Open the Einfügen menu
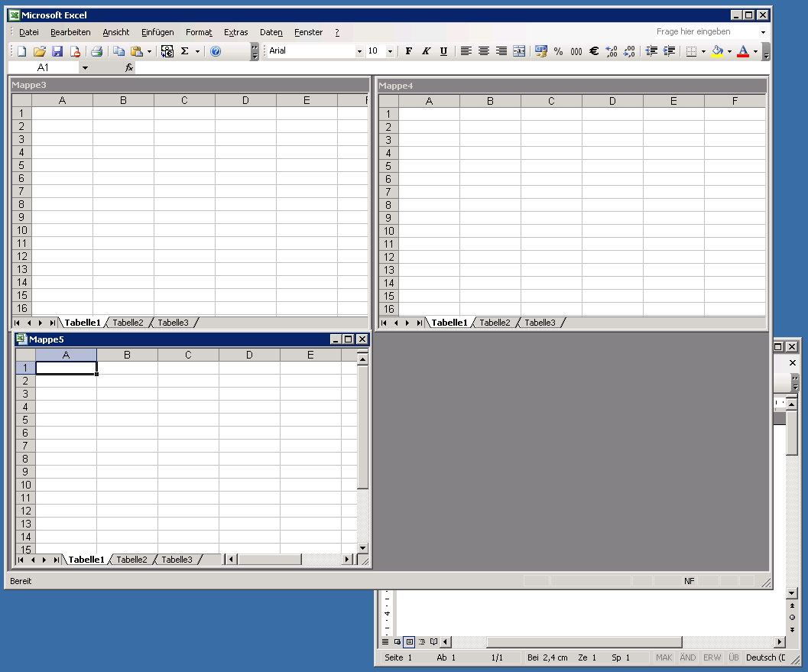This screenshot has width=808, height=672. [157, 32]
